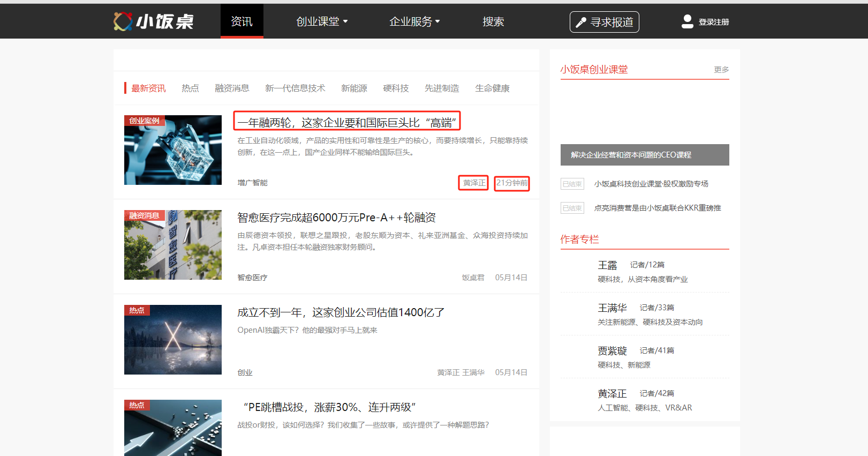Open the 小饭桌创业课堂 section title
The image size is (868, 456).
click(594, 69)
